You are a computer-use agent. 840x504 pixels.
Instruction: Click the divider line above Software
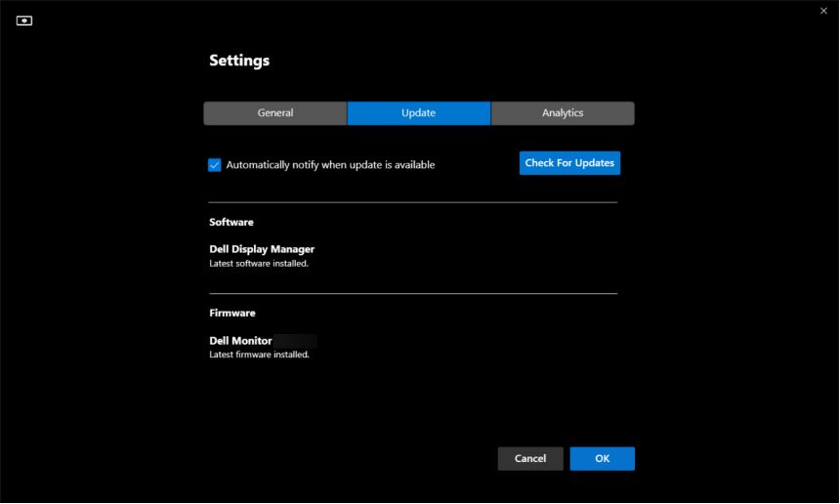point(413,202)
